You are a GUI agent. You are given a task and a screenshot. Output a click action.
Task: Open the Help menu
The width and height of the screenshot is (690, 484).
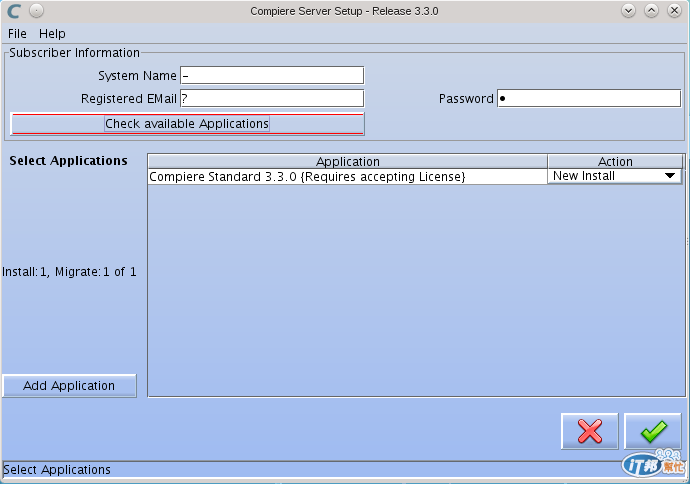52,33
